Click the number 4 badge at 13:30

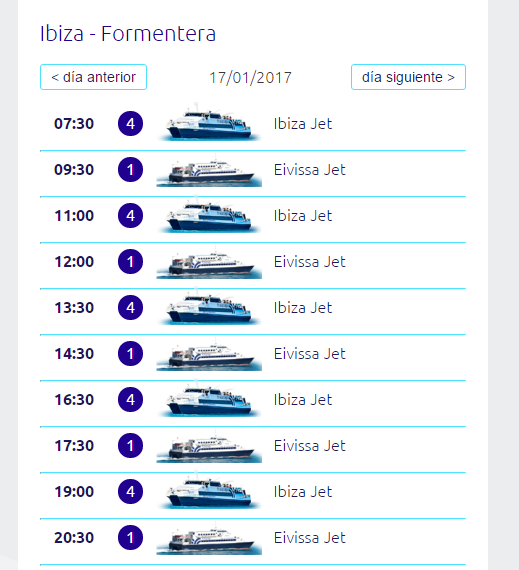click(130, 308)
